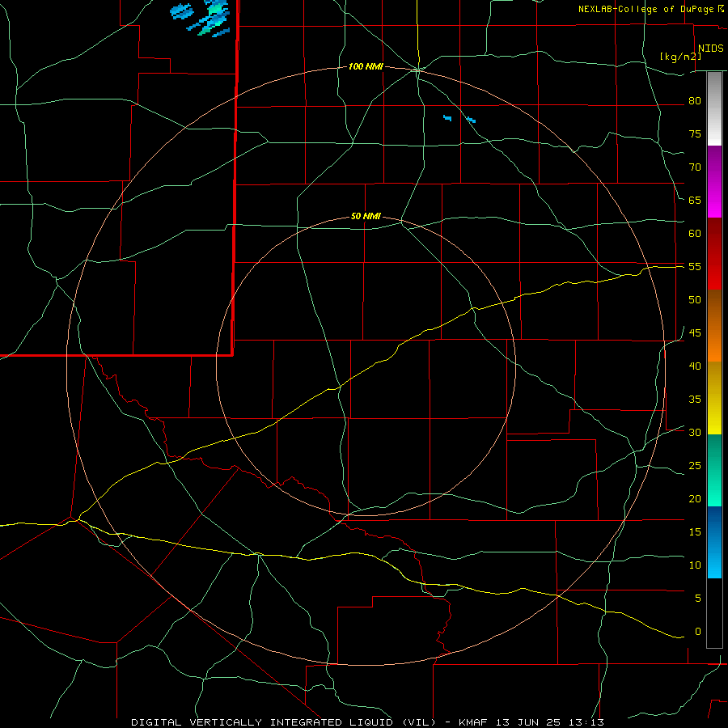
Task: Click the large blue-green radar echo cluster
Action: point(209,18)
